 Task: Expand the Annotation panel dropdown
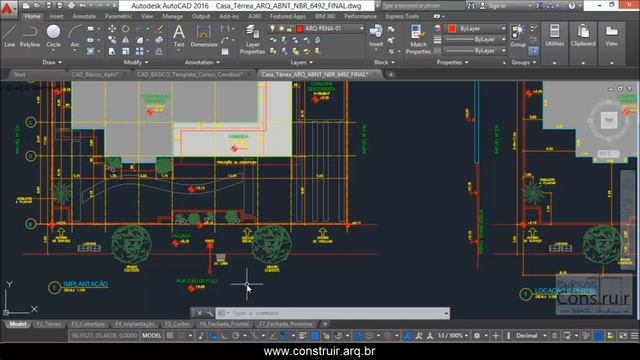[202, 62]
